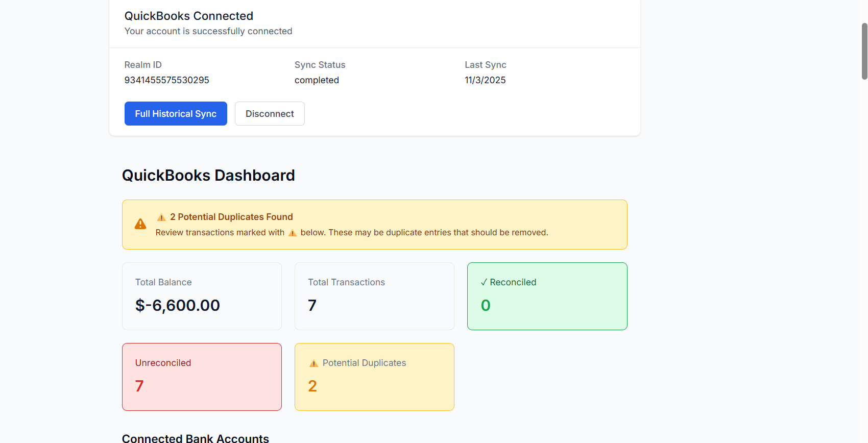Disconnect the QuickBooks account
Screen dimensions: 868x443
270,113
